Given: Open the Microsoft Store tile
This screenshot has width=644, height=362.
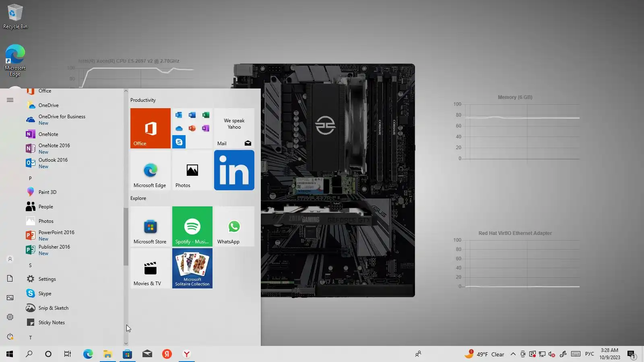Looking at the screenshot, I should pyautogui.click(x=151, y=226).
